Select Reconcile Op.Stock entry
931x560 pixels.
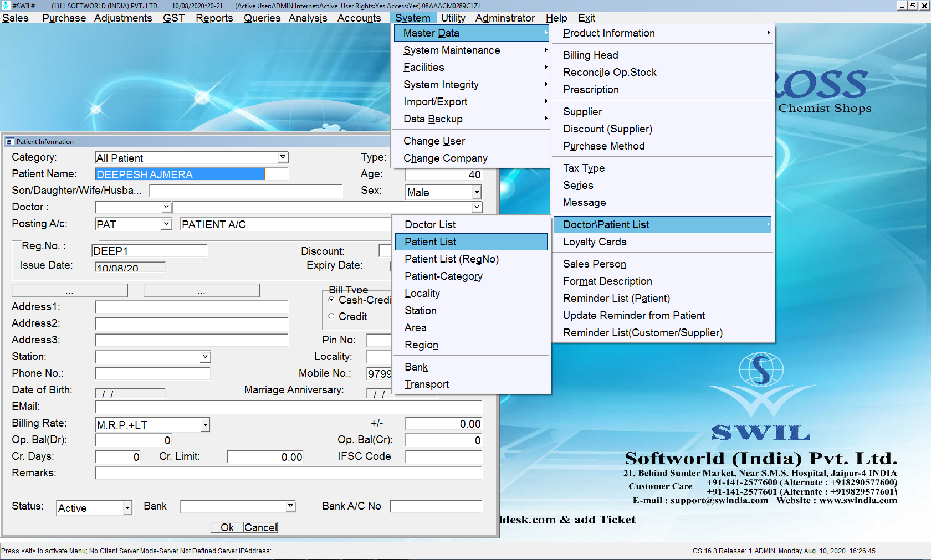(x=662, y=72)
